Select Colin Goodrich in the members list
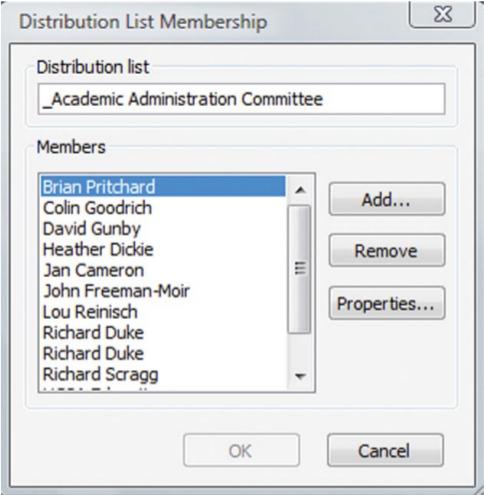This screenshot has width=484, height=495. coord(163,208)
